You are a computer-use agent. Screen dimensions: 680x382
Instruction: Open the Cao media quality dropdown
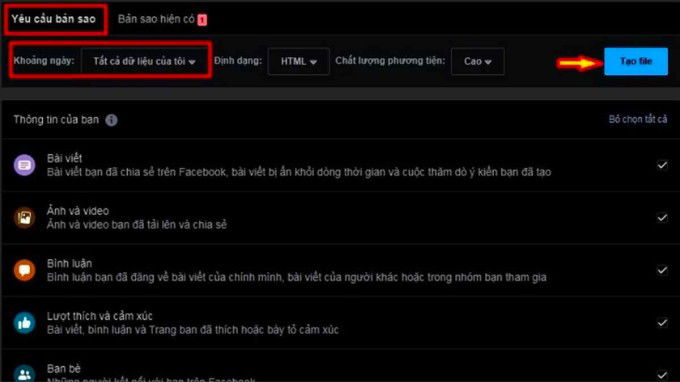click(x=477, y=62)
